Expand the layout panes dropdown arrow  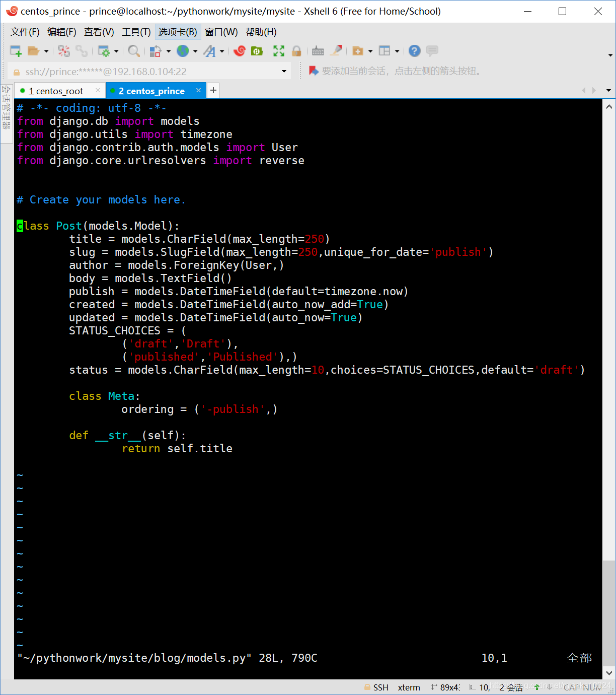(397, 51)
